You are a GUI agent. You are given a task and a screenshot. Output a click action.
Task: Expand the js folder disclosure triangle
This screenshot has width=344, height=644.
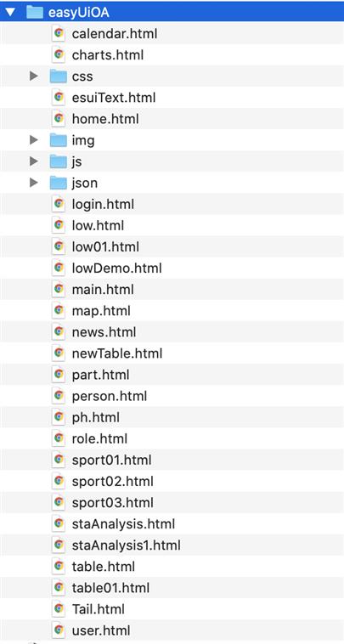click(x=34, y=161)
